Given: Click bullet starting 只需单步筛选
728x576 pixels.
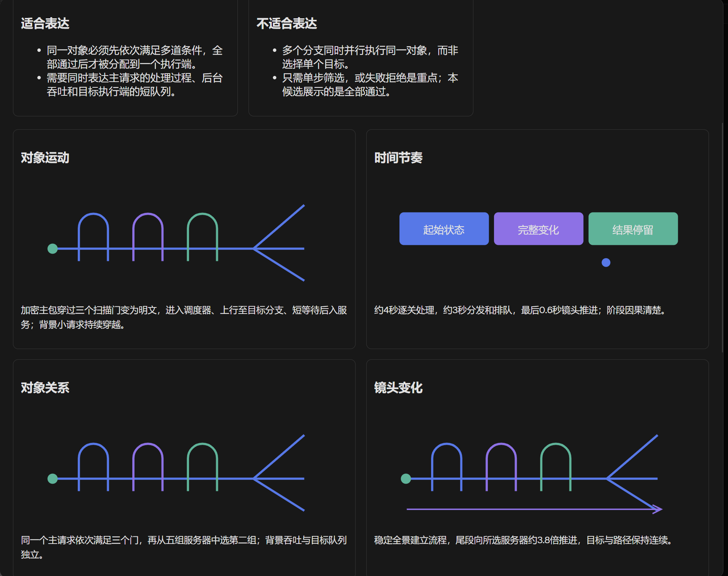Looking at the screenshot, I should point(370,85).
